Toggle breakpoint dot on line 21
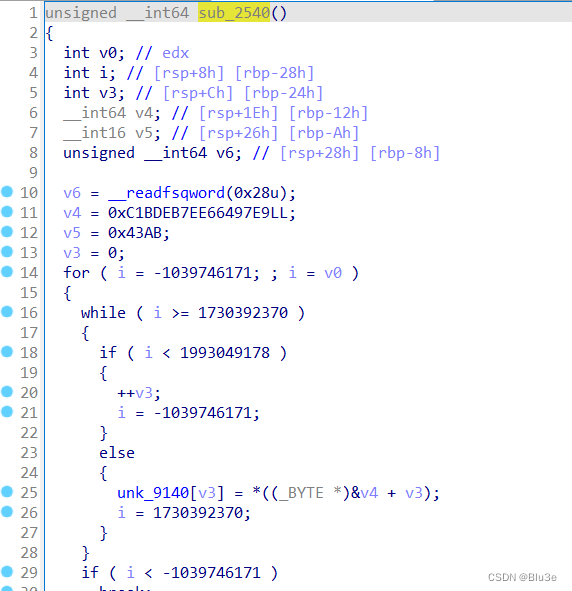 pyautogui.click(x=7, y=412)
